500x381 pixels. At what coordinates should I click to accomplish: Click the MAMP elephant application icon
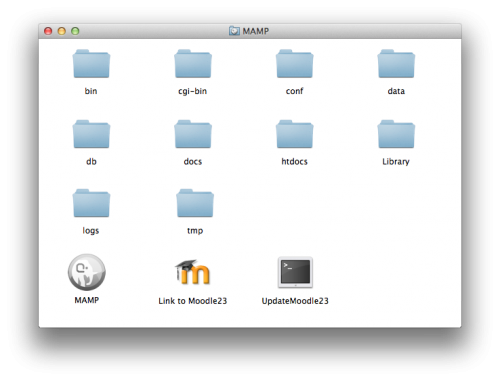pos(87,272)
